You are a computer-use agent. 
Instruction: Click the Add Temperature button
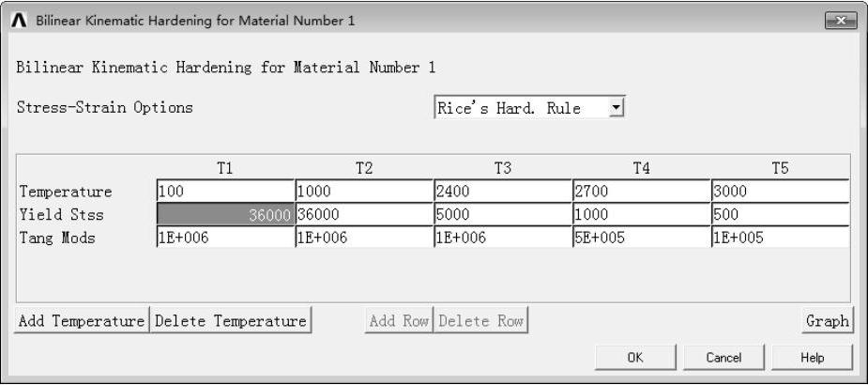82,321
